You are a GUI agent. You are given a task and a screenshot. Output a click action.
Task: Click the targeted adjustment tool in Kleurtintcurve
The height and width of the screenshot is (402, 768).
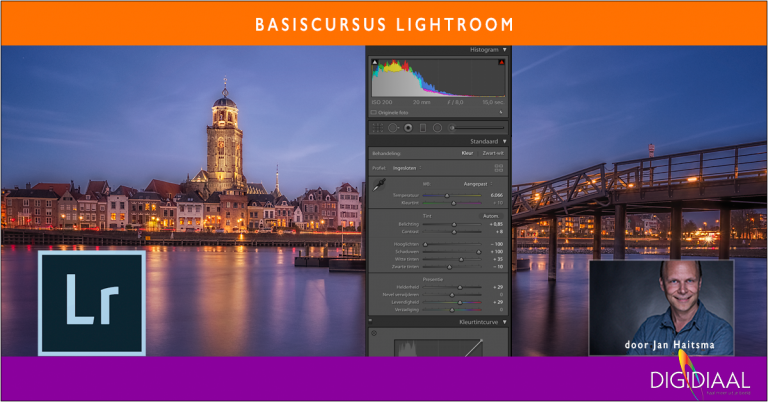tap(374, 333)
